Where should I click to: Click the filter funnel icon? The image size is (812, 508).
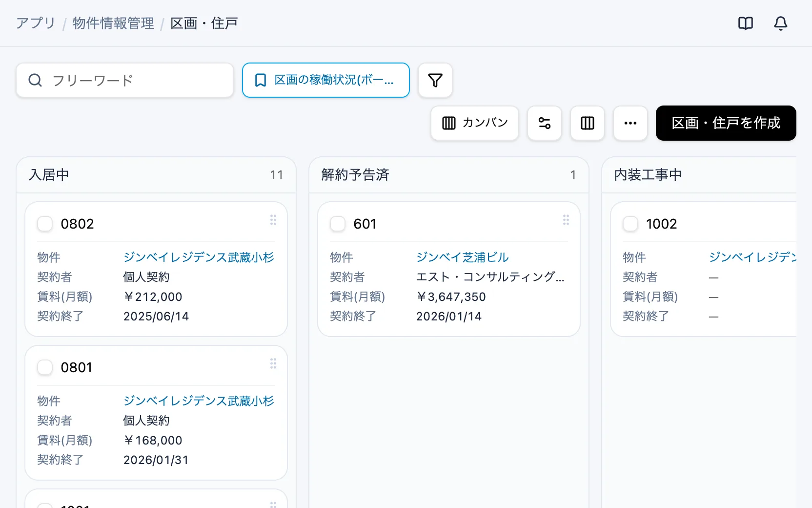pos(435,80)
